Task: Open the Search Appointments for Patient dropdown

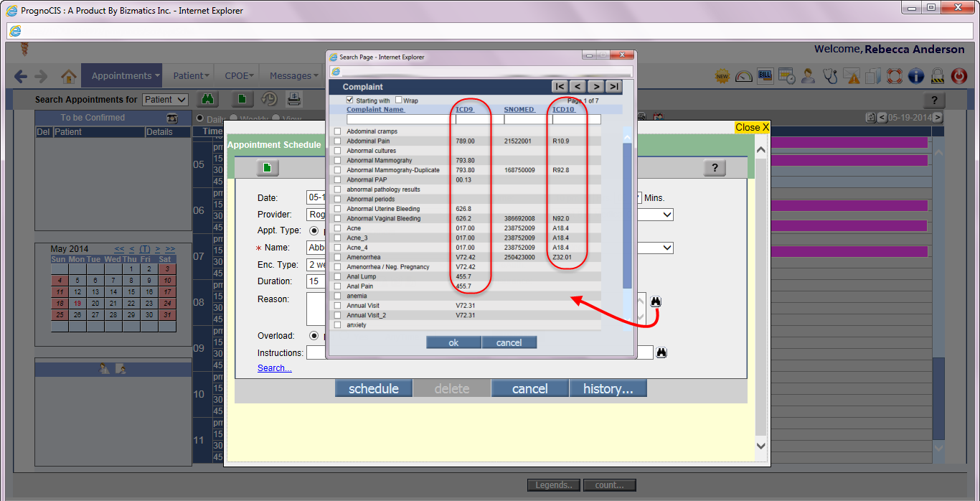Action: pyautogui.click(x=165, y=100)
